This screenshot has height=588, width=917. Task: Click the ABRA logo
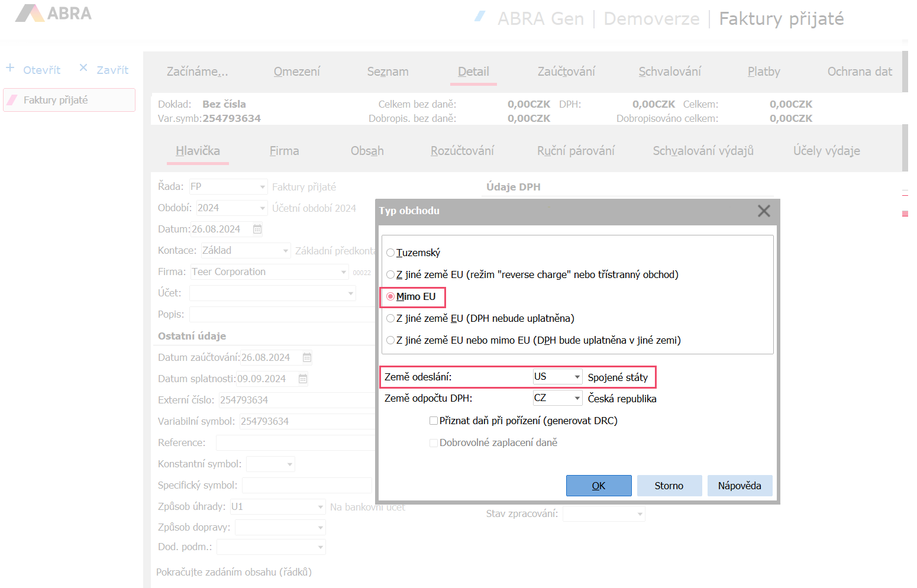pyautogui.click(x=53, y=13)
